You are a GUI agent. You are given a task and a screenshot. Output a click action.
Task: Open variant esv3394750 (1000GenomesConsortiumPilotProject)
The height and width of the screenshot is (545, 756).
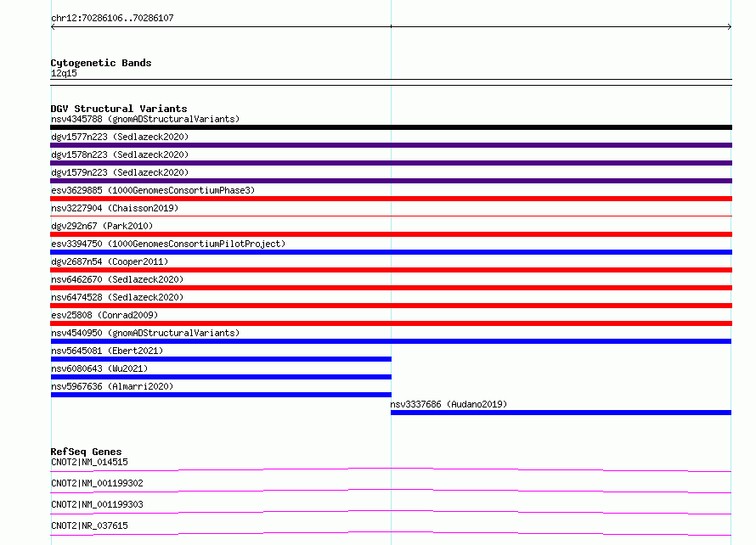click(x=168, y=244)
